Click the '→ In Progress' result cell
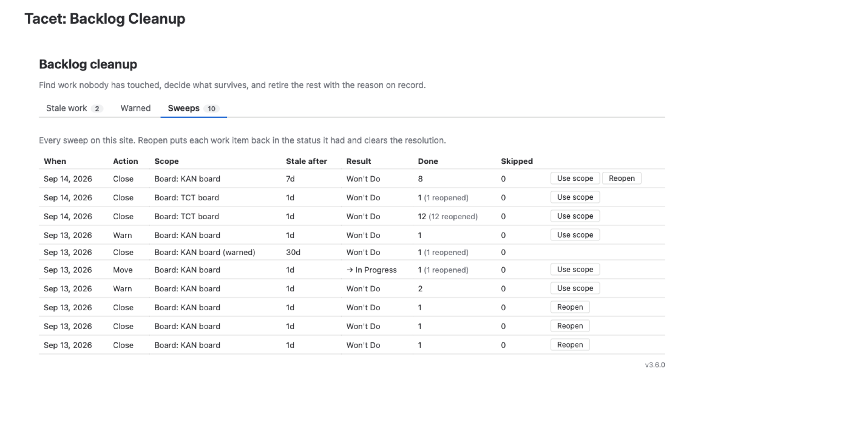The width and height of the screenshot is (868, 425). point(372,270)
